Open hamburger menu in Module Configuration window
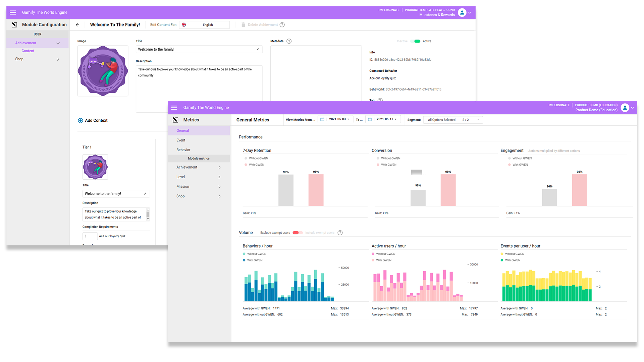 pos(13,12)
